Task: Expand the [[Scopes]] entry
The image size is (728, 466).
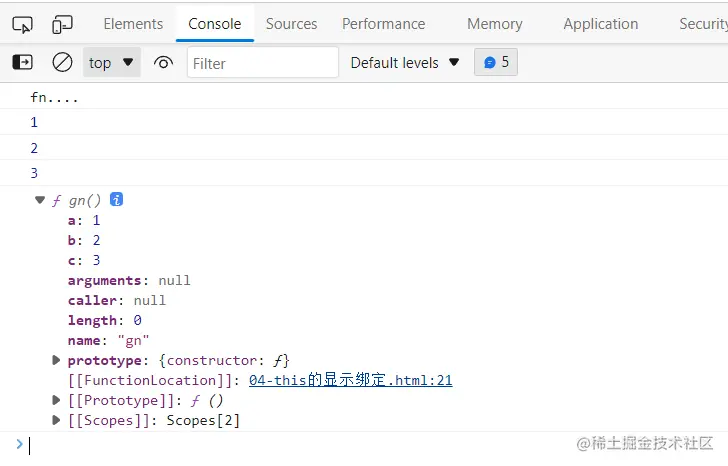Action: coord(57,420)
